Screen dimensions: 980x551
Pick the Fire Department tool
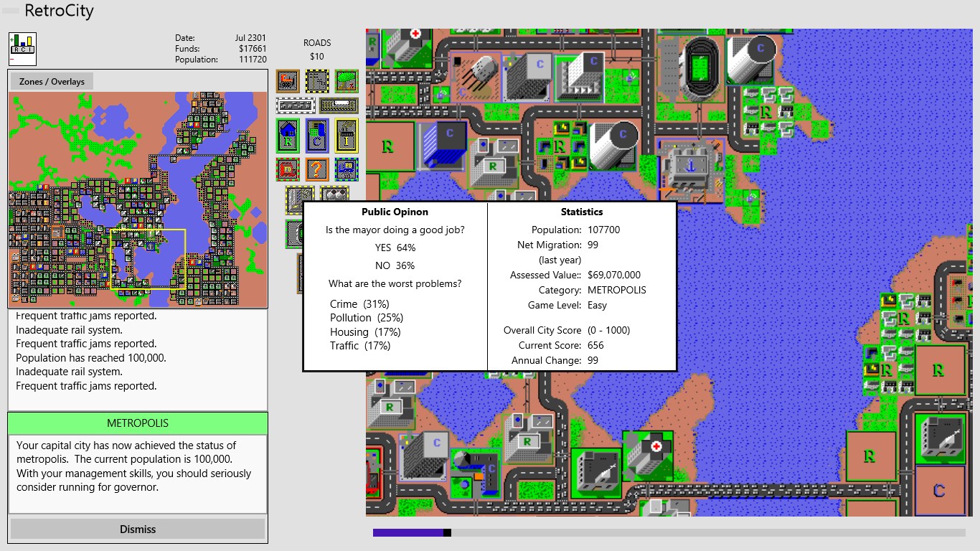point(288,169)
